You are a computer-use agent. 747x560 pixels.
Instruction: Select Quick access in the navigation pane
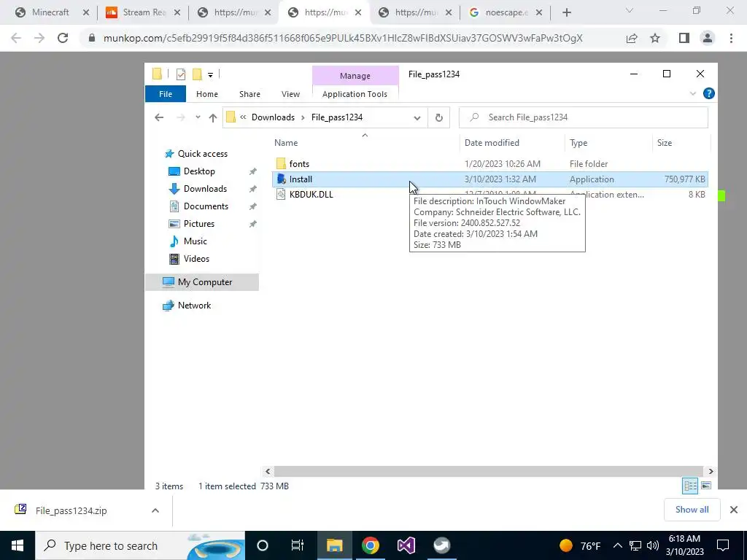203,154
